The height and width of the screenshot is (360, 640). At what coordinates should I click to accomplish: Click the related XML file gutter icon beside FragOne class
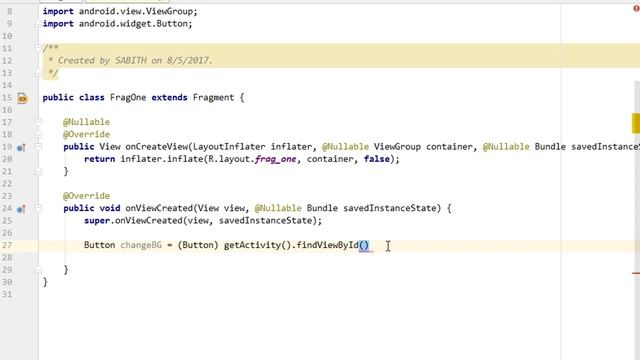tap(22, 98)
